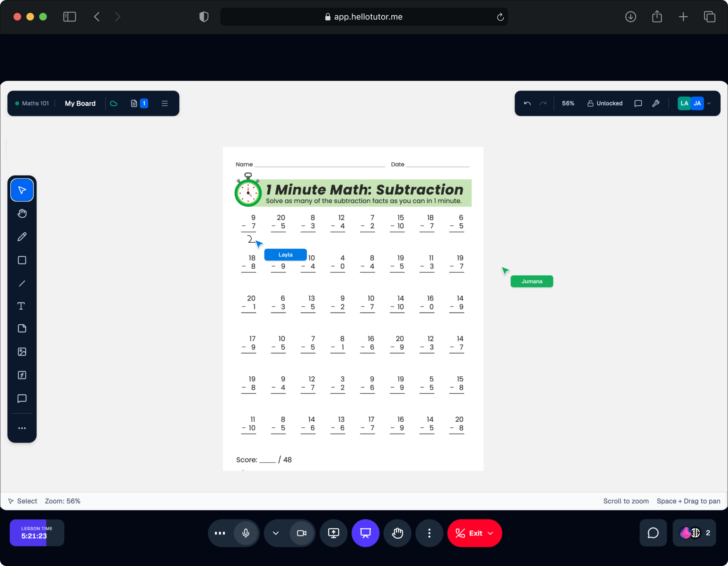Click the 56% zoom level control
Image resolution: width=728 pixels, height=566 pixels.
(x=568, y=103)
